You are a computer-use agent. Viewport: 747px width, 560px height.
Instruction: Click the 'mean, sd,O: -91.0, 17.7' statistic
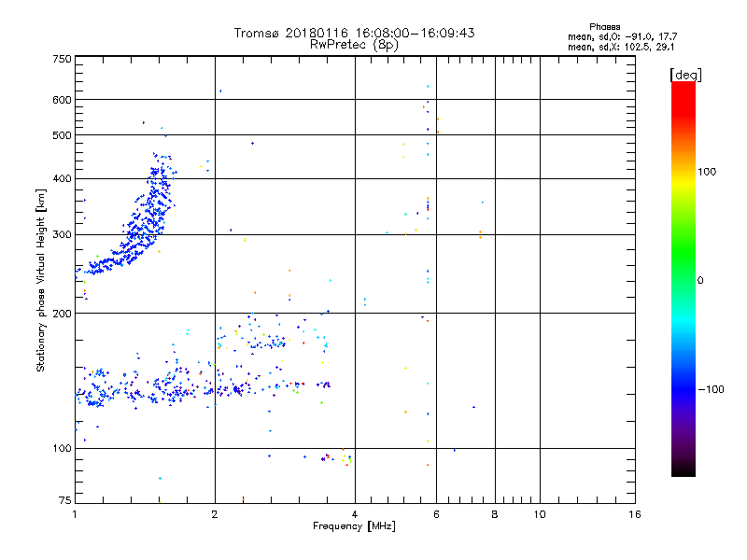point(622,36)
